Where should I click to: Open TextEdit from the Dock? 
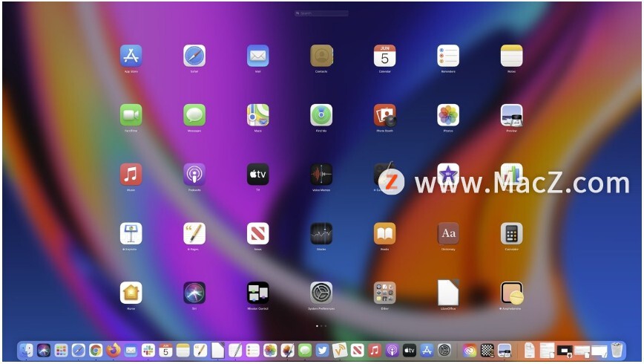(x=235, y=351)
